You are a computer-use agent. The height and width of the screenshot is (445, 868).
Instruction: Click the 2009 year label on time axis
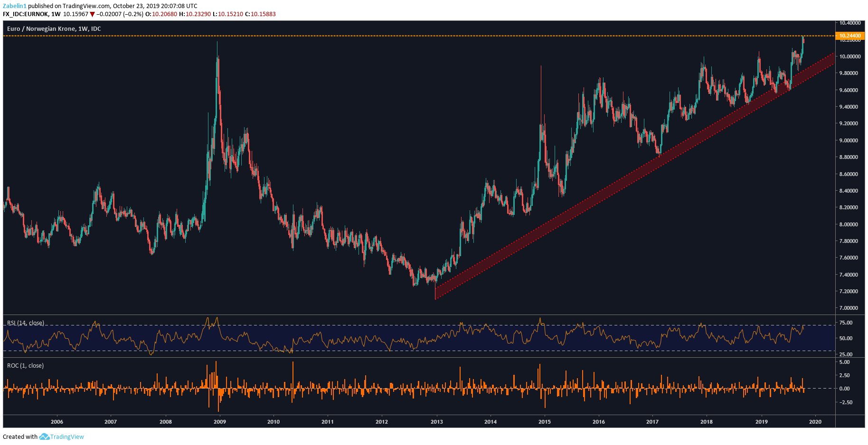[x=220, y=422]
